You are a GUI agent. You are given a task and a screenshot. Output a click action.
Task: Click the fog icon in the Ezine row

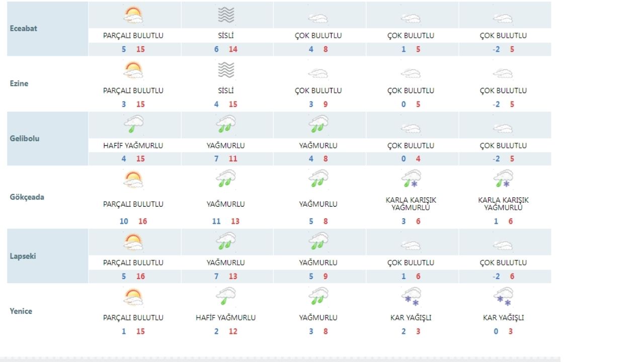click(x=226, y=70)
